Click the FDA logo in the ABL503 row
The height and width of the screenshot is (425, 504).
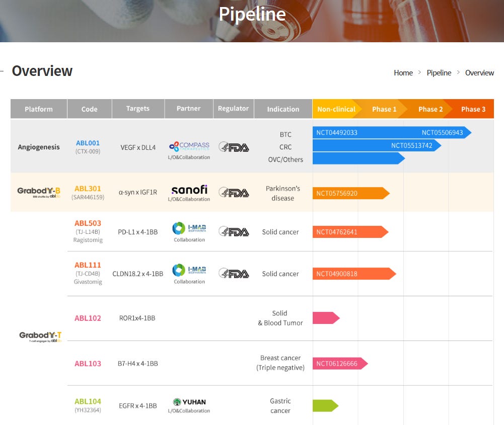[x=234, y=231]
